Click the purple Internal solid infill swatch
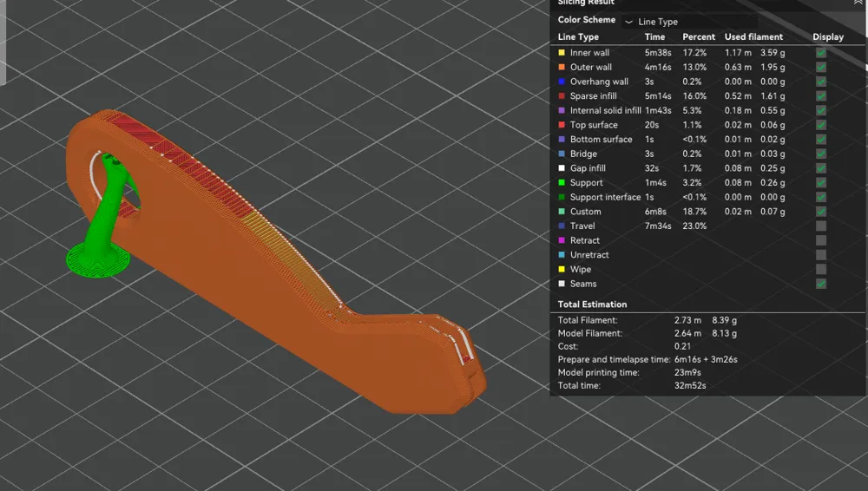Screen dimensions: 868x491 tap(562, 110)
